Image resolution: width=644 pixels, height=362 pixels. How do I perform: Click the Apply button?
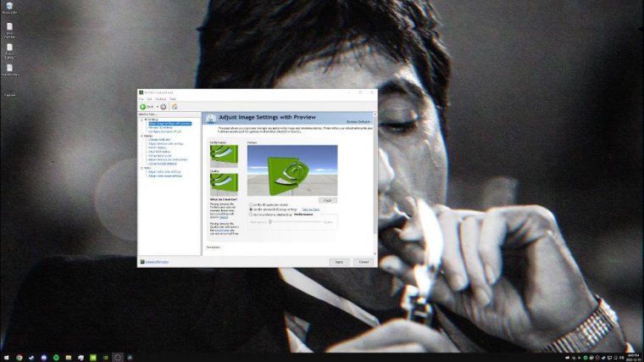click(x=339, y=262)
